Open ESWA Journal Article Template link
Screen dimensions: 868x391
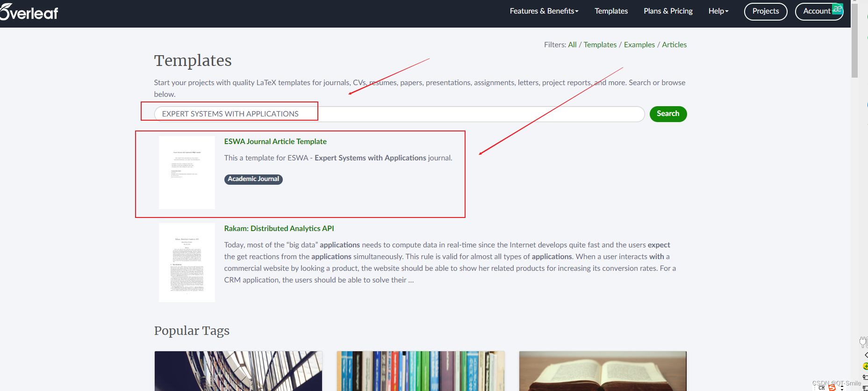click(275, 141)
